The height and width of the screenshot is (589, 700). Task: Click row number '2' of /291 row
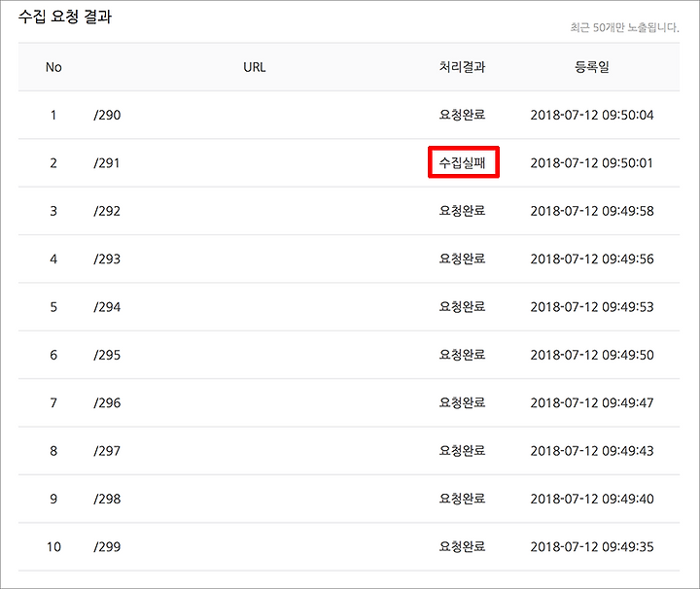tap(53, 163)
